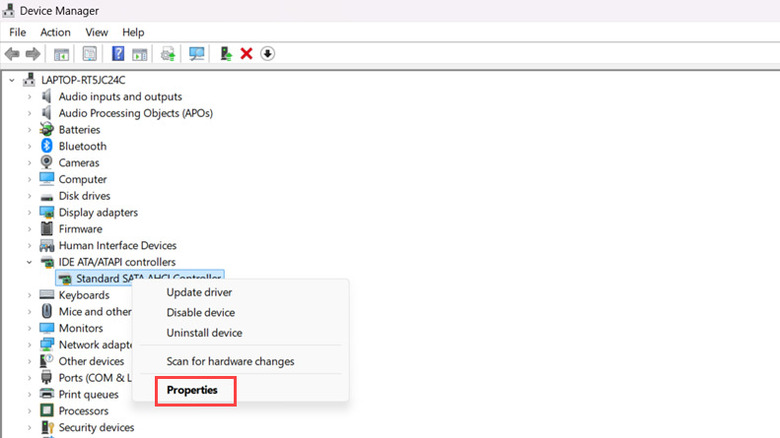This screenshot has height=438, width=780.
Task: Click the blue Help question-mark icon
Action: (x=118, y=53)
